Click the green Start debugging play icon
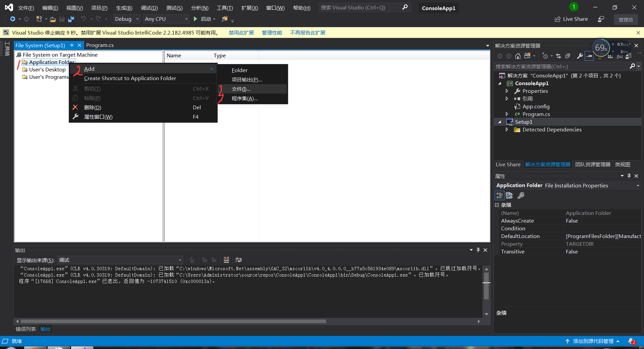The width and height of the screenshot is (644, 349). [x=195, y=19]
